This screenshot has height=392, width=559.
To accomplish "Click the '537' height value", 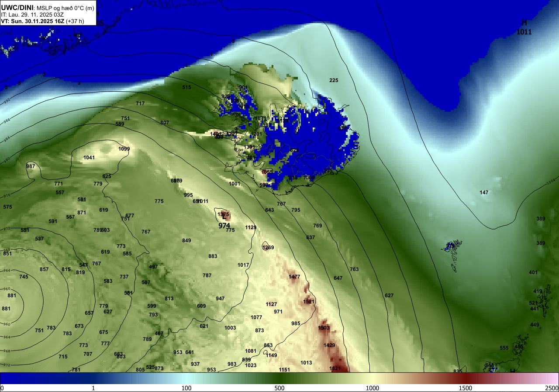I will pos(39,239).
